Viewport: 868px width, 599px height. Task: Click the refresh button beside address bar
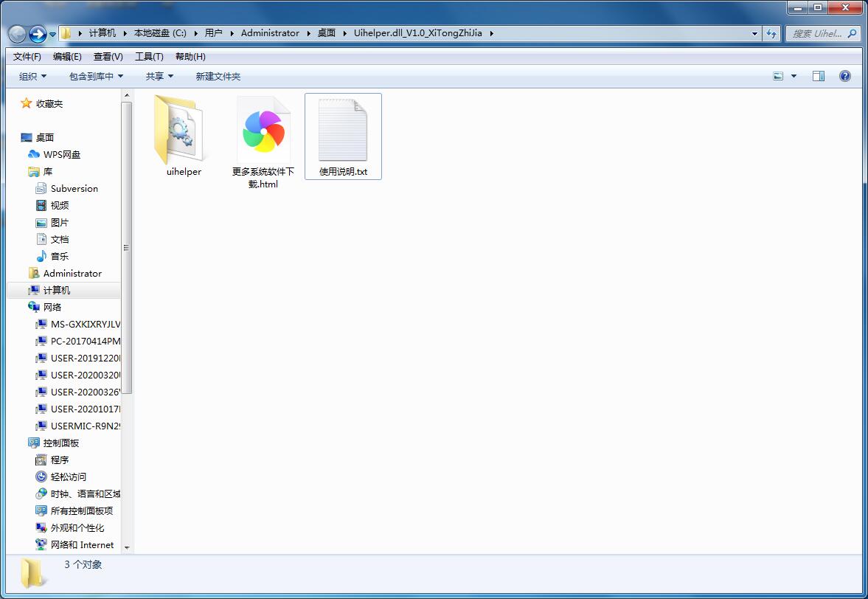pyautogui.click(x=771, y=33)
